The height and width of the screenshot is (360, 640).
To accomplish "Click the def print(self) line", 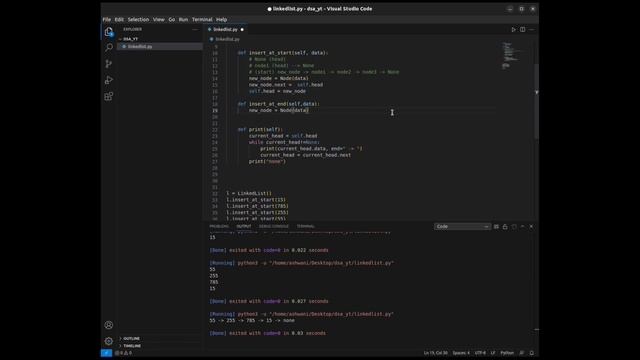I will tap(260, 130).
